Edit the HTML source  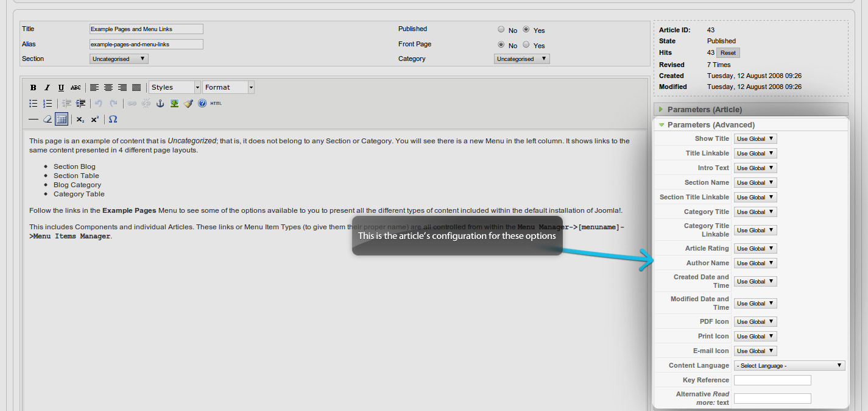click(x=216, y=104)
